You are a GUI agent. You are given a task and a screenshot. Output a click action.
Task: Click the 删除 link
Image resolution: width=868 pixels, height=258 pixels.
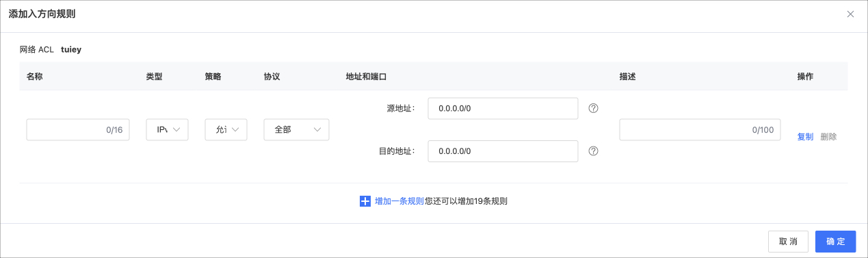[828, 136]
